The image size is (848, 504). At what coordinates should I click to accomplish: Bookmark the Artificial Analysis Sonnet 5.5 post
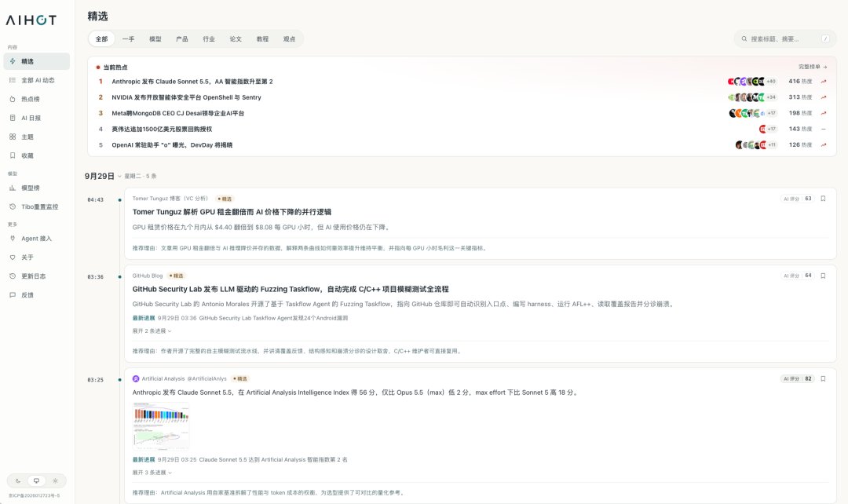click(x=823, y=379)
